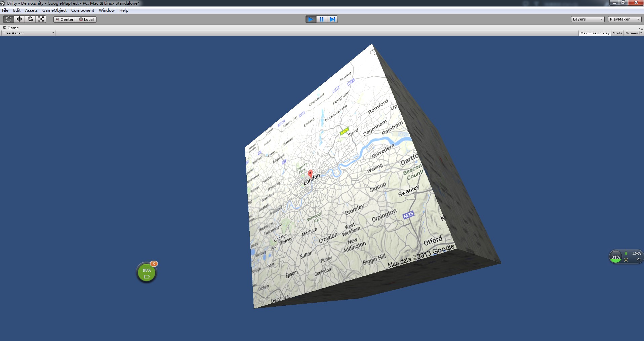Screen dimensions: 644x341
Task: Click the 'Sidcup' label on the map
Action: coord(378,187)
